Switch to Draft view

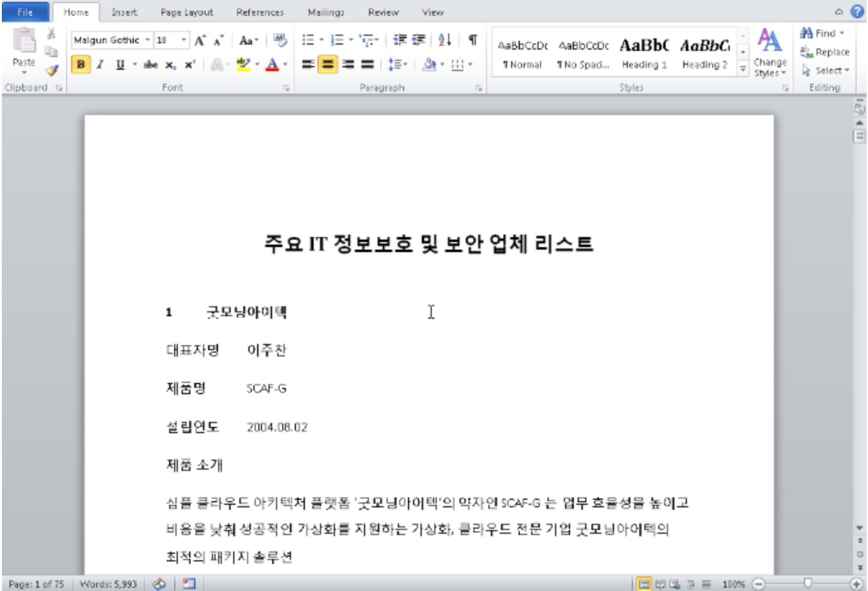point(706,584)
